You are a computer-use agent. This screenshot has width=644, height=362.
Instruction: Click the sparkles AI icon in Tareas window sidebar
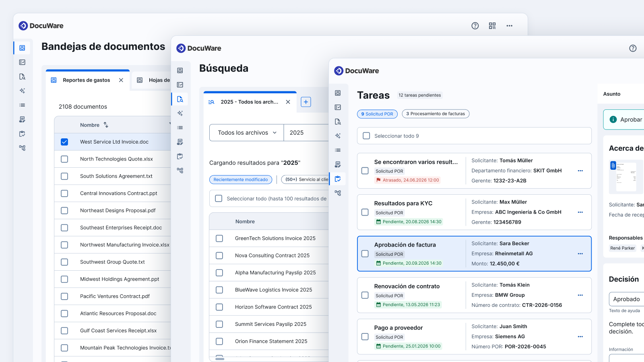338,136
